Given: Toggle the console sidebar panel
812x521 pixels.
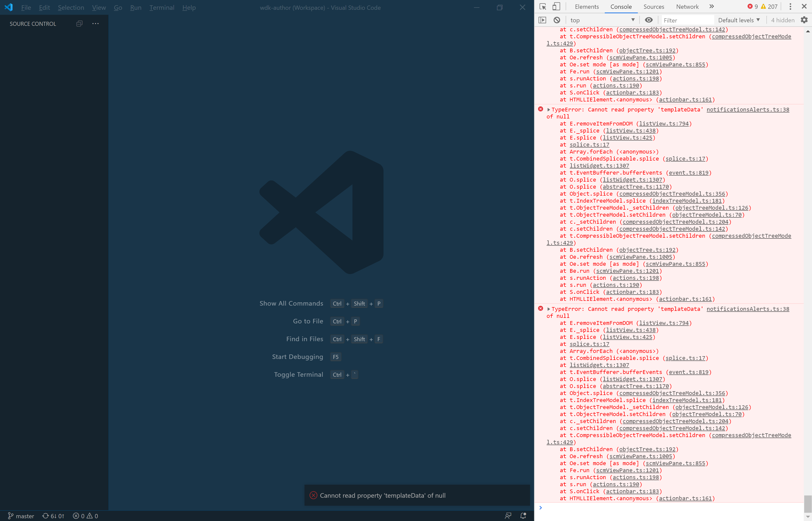Looking at the screenshot, I should pos(542,20).
